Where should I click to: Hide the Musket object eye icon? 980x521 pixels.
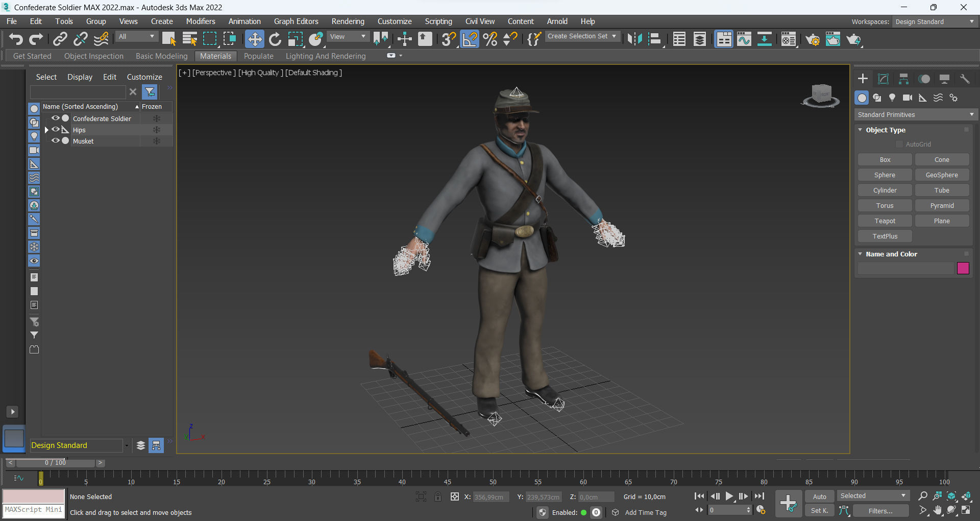point(55,140)
